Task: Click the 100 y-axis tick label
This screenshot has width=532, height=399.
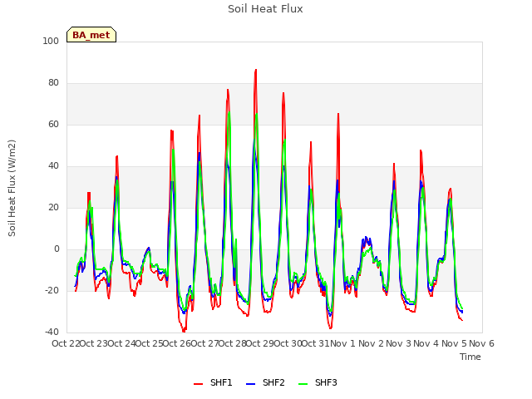Action: pos(51,41)
